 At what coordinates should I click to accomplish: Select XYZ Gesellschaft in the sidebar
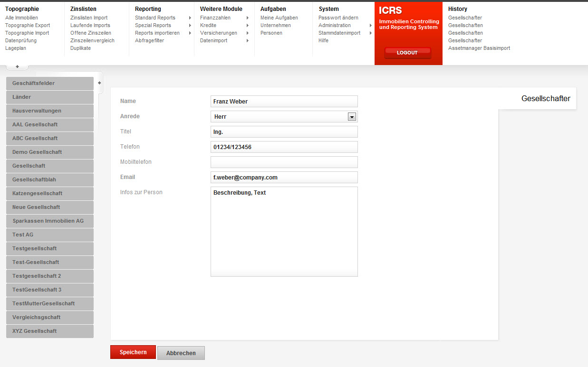(50, 331)
